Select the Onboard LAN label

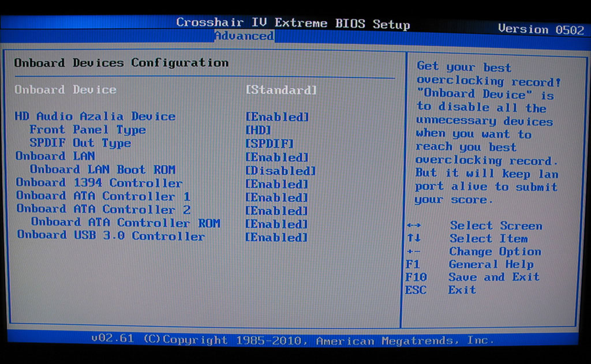coord(55,156)
